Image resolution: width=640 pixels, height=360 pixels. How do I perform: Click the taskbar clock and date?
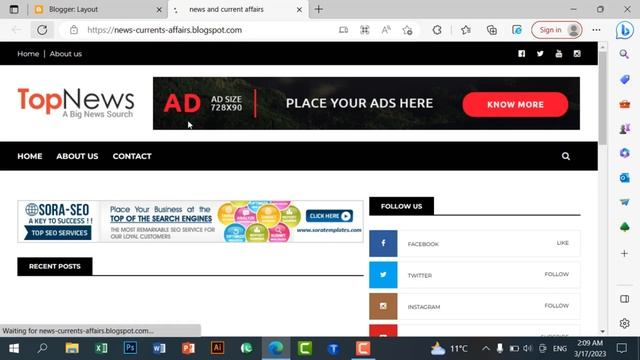pos(590,348)
